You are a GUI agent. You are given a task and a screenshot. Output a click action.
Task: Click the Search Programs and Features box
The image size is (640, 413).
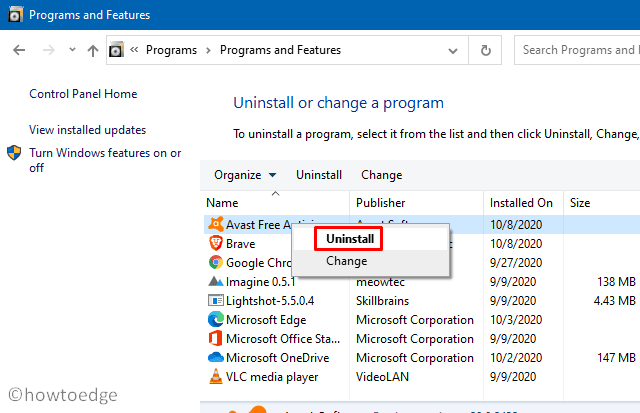coord(578,50)
